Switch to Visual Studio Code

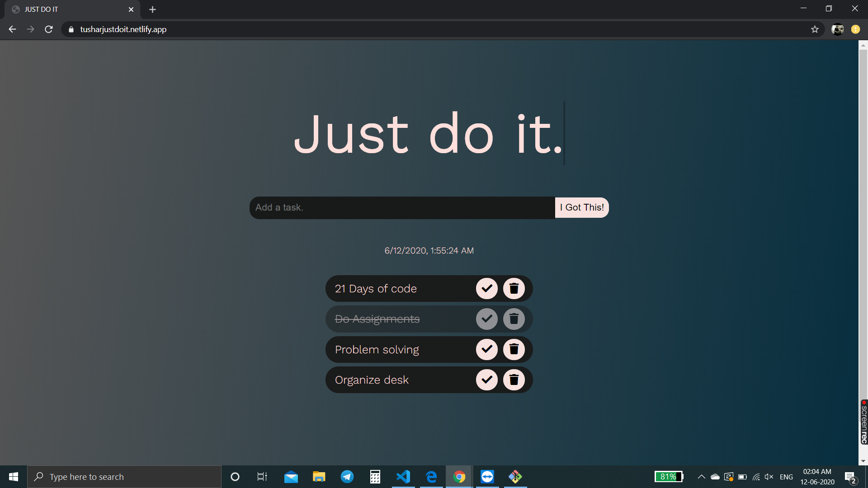pos(403,477)
